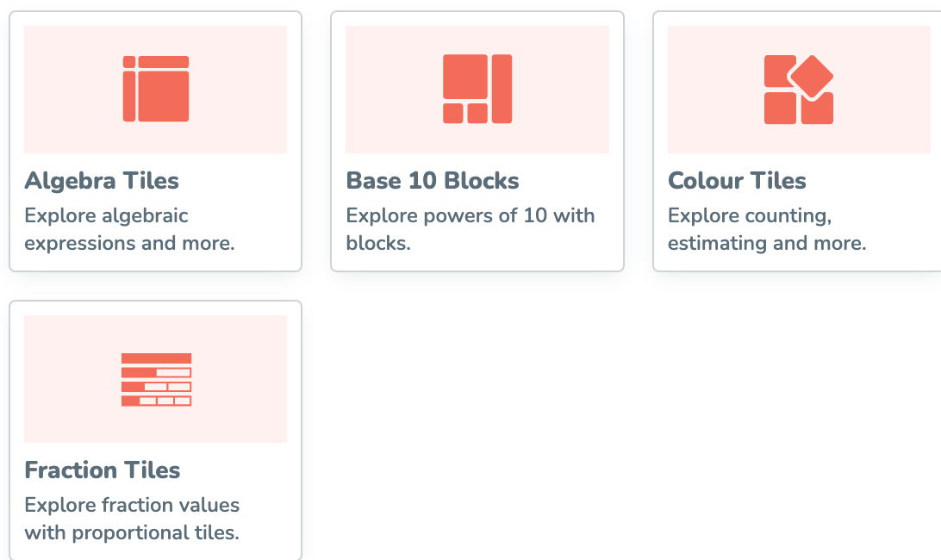Click the Colour Tiles squares icon
Screen dimensions: 941x560
pos(799,90)
